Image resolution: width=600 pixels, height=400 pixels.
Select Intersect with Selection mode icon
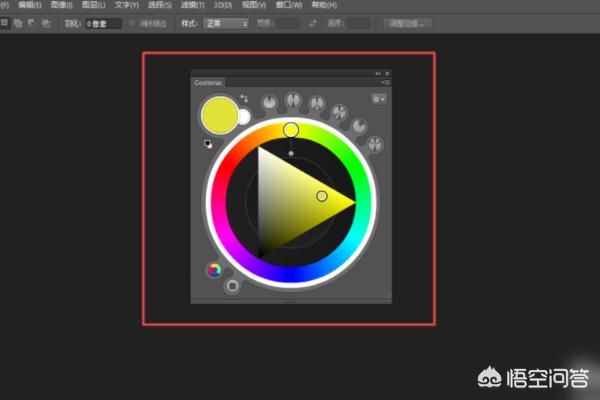(x=46, y=23)
